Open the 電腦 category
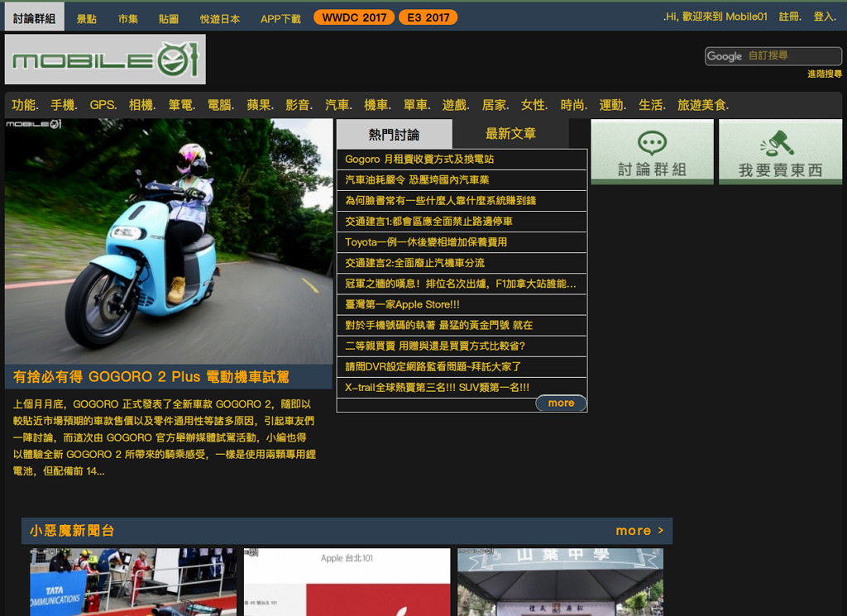 click(221, 105)
